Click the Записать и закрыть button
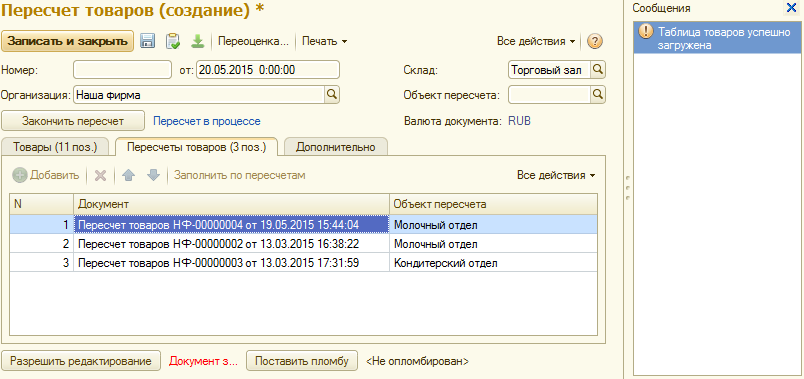Screen dimensions: 804x379 pos(68,42)
